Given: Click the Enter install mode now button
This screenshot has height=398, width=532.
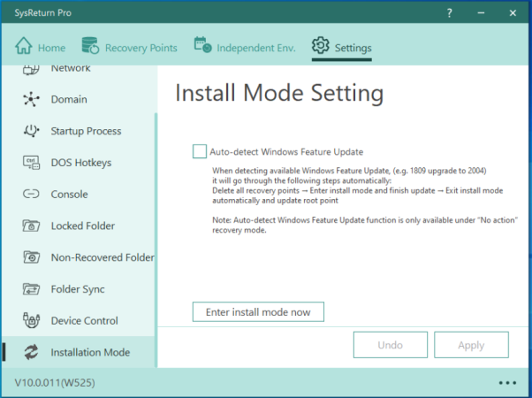Looking at the screenshot, I should 258,312.
